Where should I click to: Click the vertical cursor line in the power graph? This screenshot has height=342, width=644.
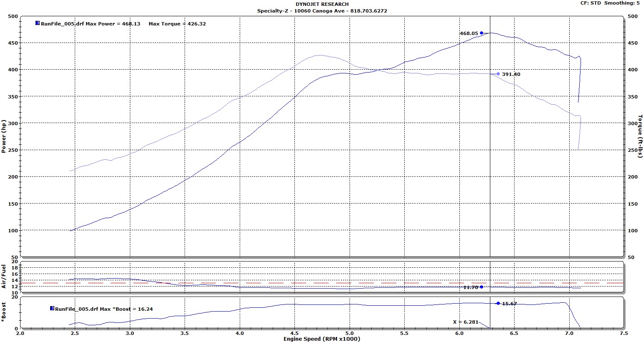click(490, 167)
